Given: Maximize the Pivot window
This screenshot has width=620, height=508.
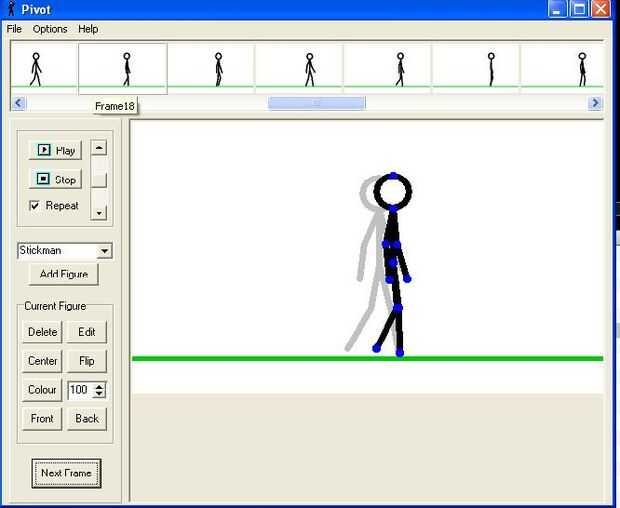Looking at the screenshot, I should click(579, 9).
